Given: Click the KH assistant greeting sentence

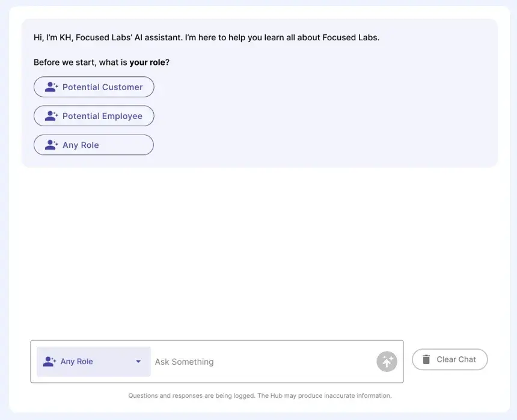Looking at the screenshot, I should tap(206, 37).
